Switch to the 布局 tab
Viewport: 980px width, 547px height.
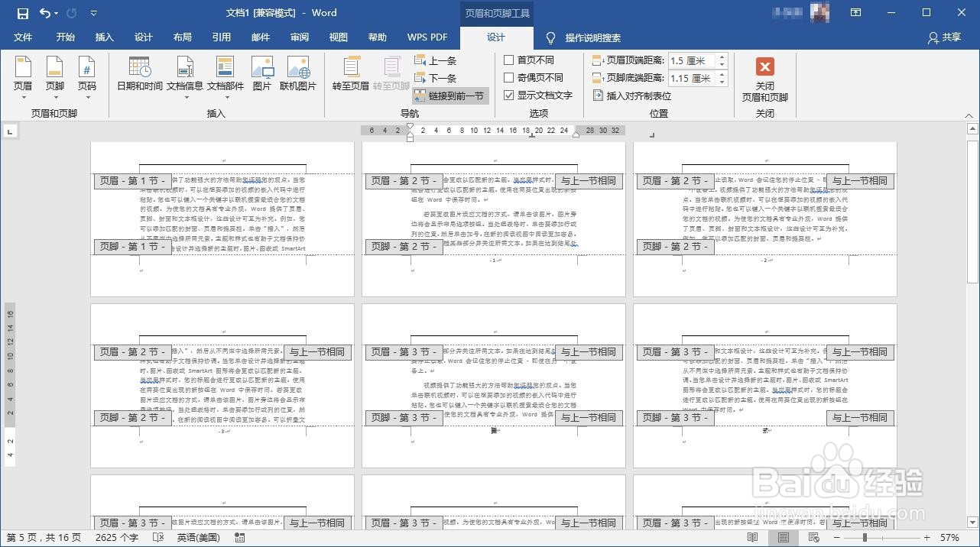coord(183,37)
